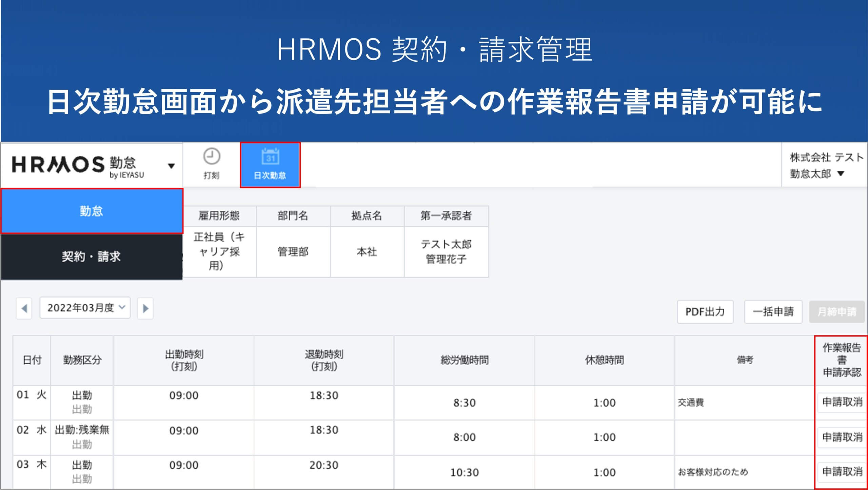Open the 打刻 clock icon tab
The height and width of the screenshot is (490, 868).
pyautogui.click(x=211, y=164)
